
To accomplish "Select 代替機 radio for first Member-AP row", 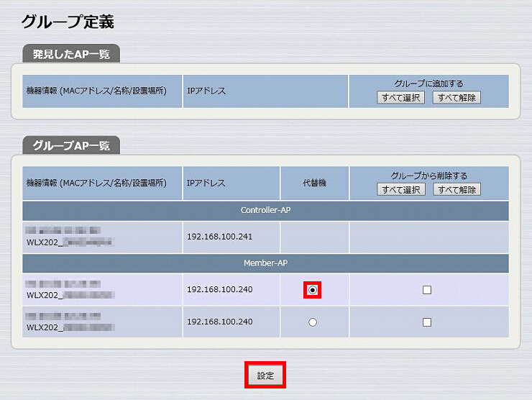I will 313,290.
